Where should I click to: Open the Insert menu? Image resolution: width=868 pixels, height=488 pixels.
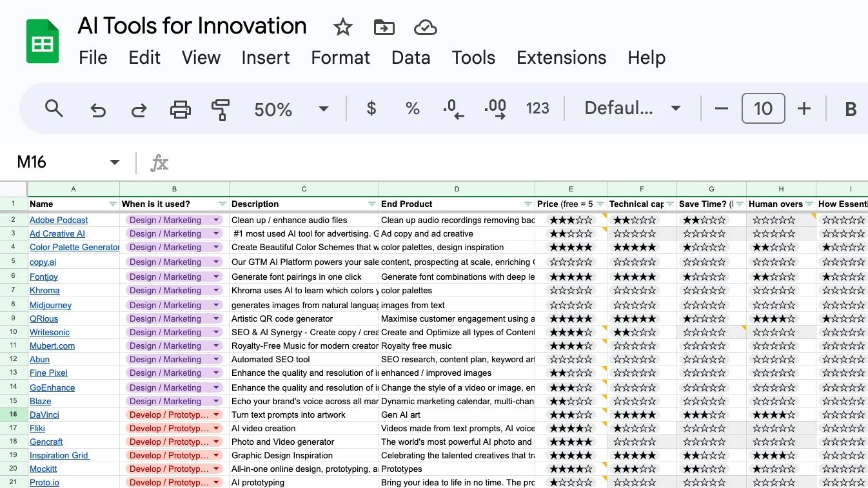point(266,57)
